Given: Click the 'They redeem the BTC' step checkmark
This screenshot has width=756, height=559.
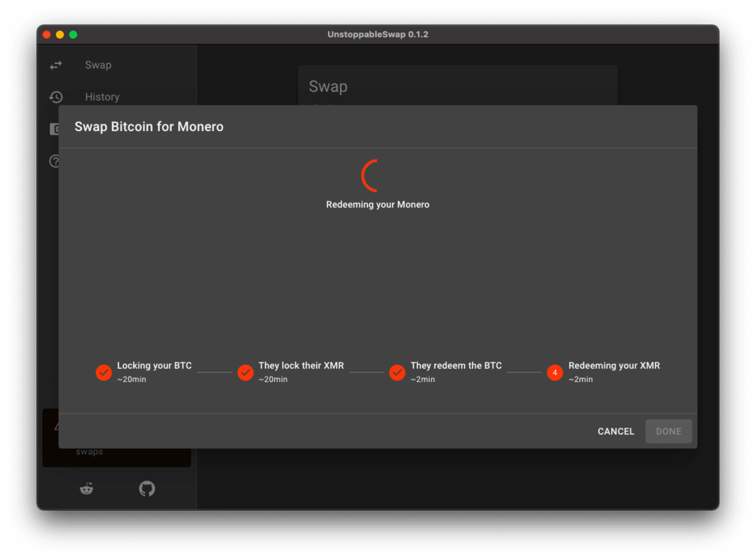Looking at the screenshot, I should [x=397, y=373].
